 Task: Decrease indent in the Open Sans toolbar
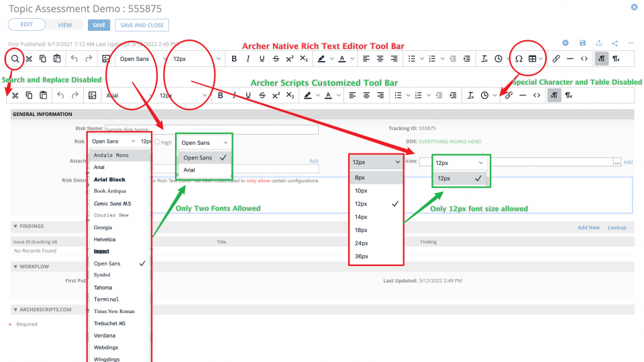[x=453, y=59]
